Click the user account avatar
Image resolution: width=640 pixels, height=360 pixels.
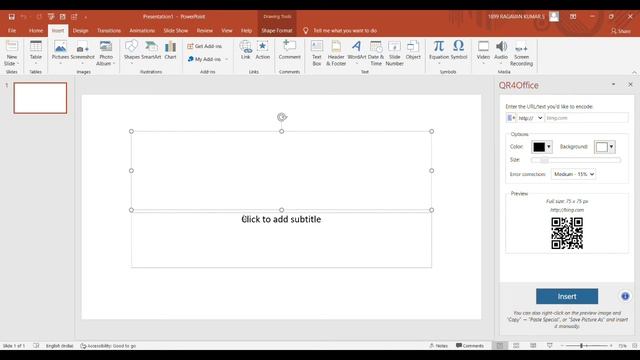point(554,17)
